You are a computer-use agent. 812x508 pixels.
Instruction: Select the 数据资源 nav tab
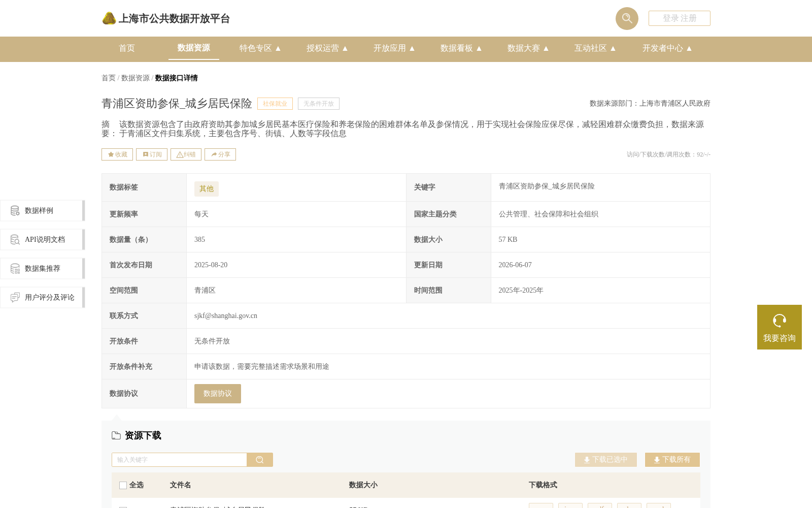(x=194, y=48)
